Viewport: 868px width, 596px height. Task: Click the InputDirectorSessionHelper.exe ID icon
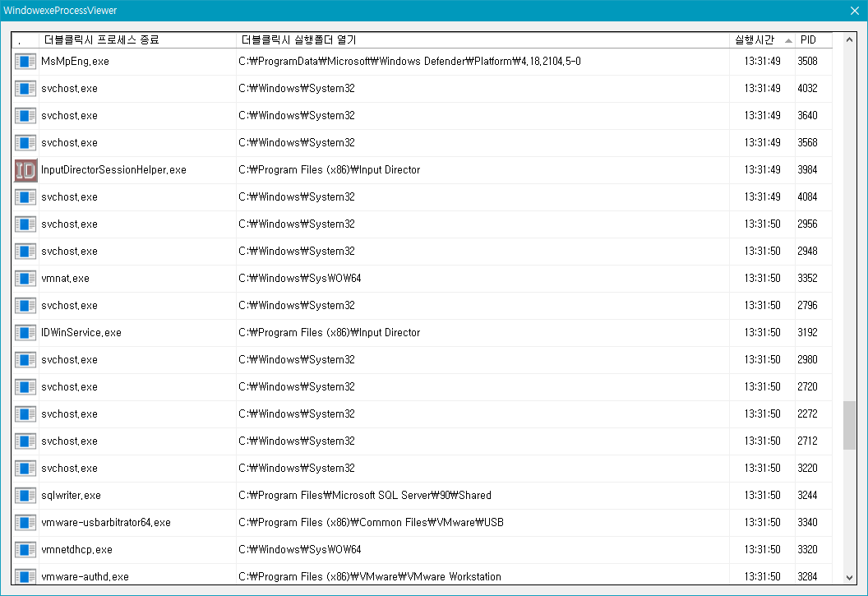[25, 170]
